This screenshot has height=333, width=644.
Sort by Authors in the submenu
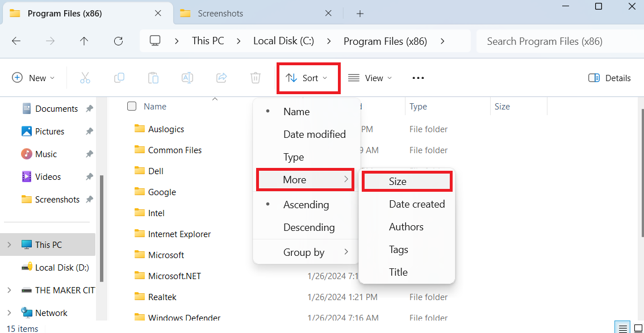(407, 227)
